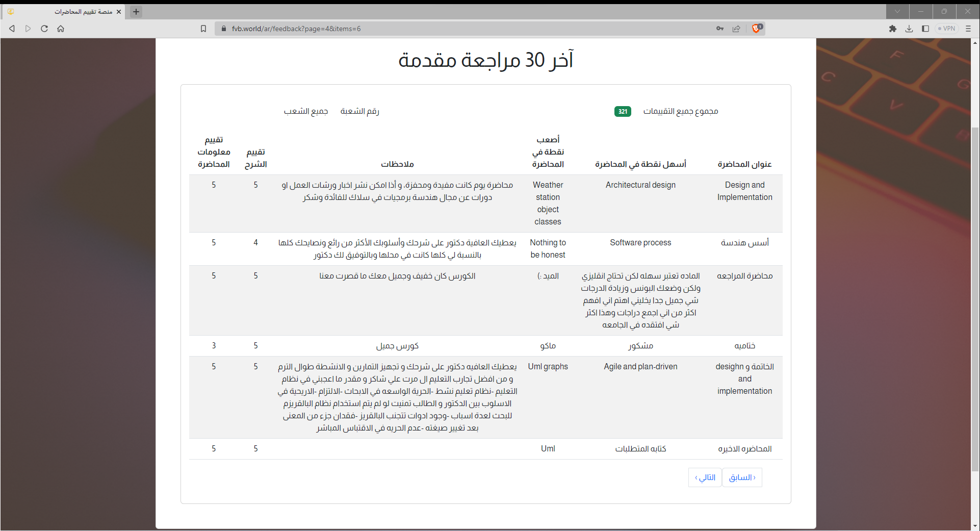Click the browser forward arrow
The image size is (980, 531).
28,29
